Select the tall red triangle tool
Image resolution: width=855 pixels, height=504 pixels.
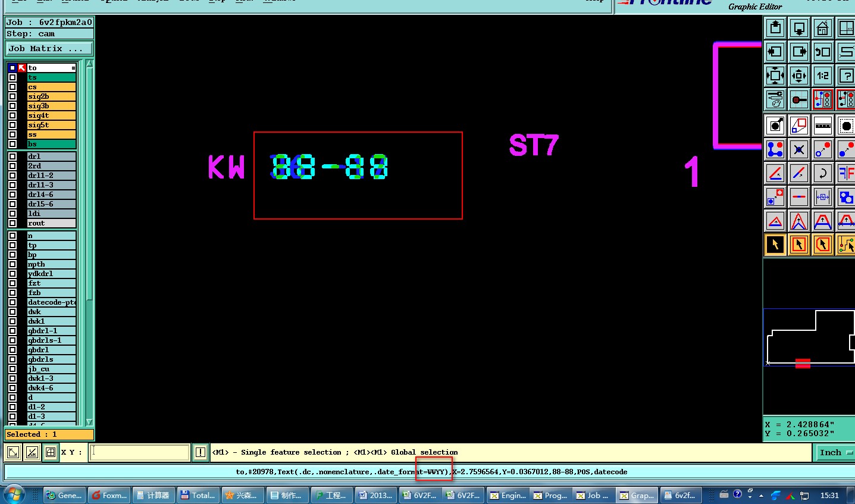point(799,221)
